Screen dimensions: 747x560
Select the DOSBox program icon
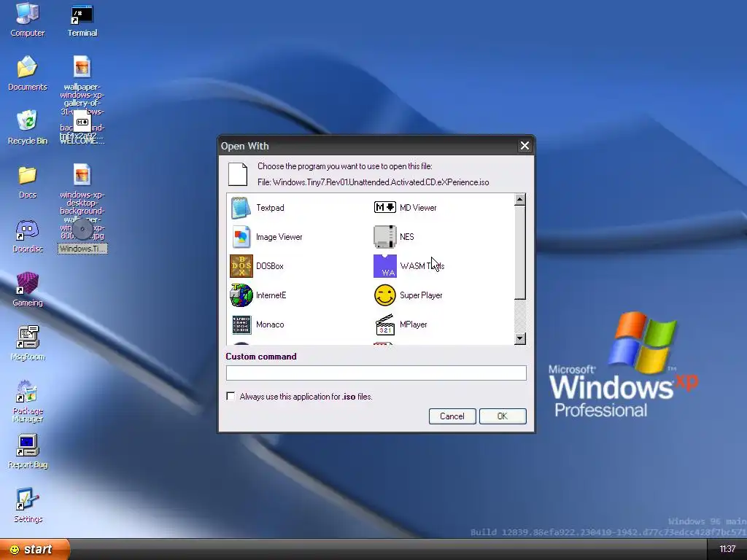click(241, 265)
